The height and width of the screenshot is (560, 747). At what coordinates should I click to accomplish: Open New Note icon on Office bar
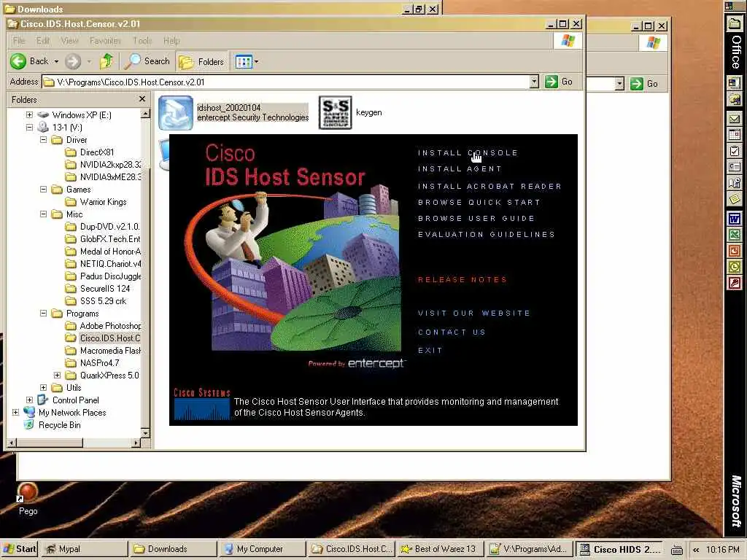point(734,199)
